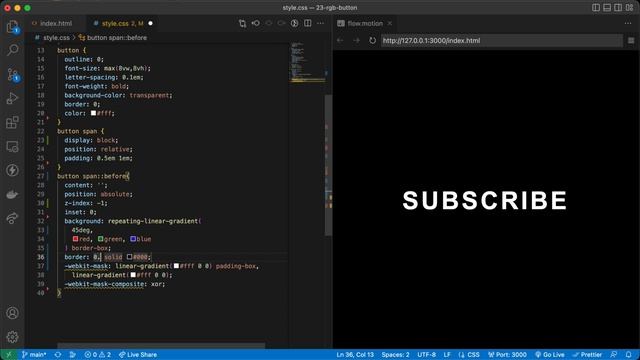Click the open changes icon in editor toolbar
The image size is (640, 360).
[x=256, y=23]
